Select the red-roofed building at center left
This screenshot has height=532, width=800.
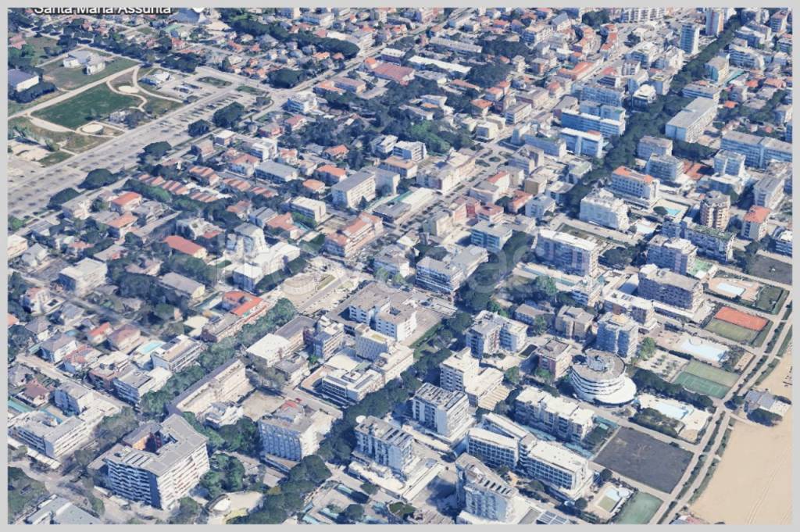coord(184,246)
